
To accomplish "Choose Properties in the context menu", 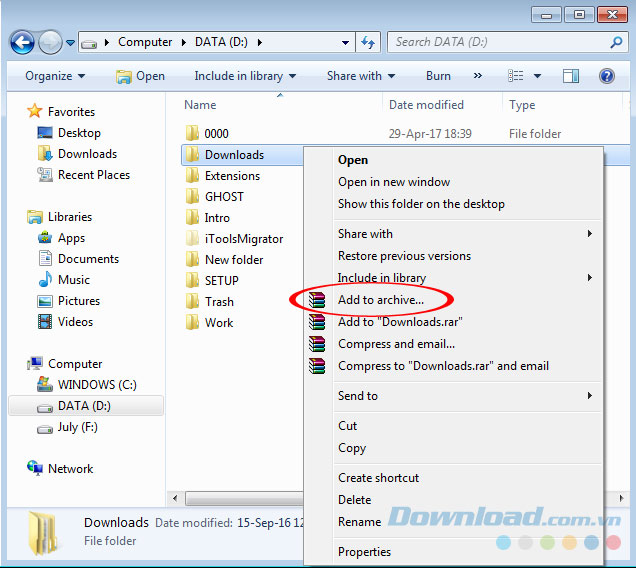I will pos(453,552).
